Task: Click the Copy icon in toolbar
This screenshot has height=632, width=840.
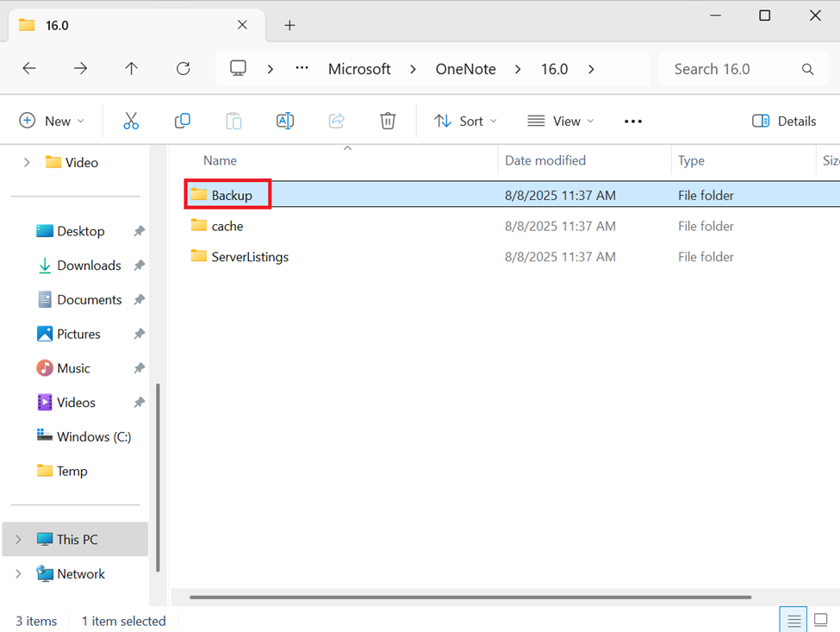Action: point(182,122)
